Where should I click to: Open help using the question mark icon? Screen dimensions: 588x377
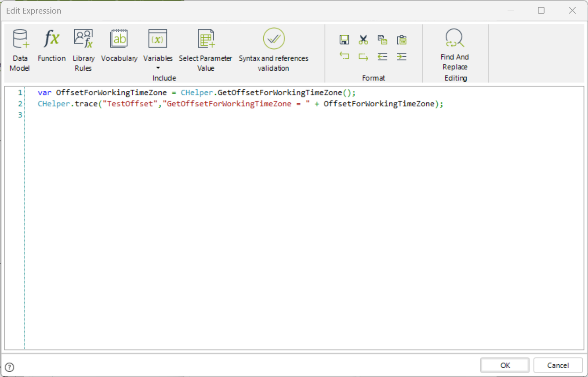pyautogui.click(x=9, y=367)
